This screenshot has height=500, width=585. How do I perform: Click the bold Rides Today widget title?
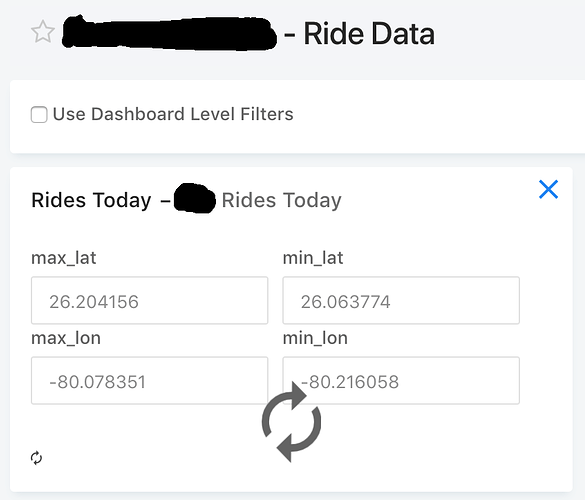pos(91,200)
